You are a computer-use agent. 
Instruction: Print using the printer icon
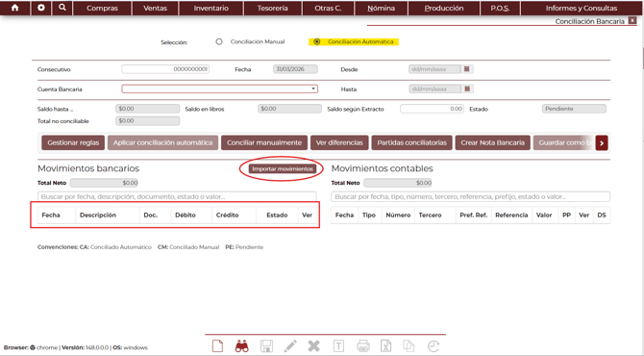[363, 346]
